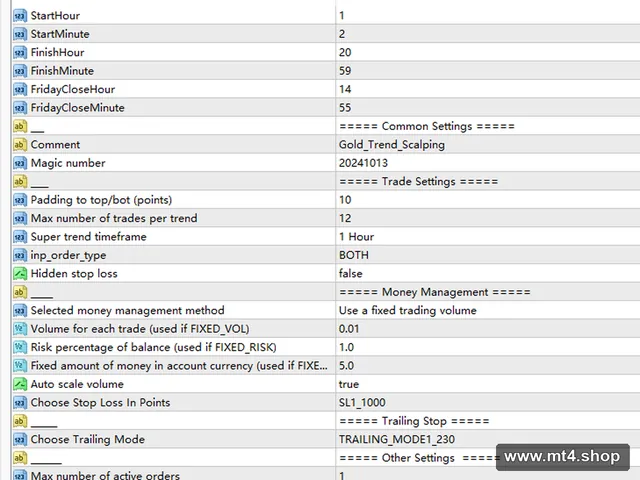Click the boolean icon beside Auto scale volume
Image resolution: width=640 pixels, height=480 pixels.
tap(20, 384)
